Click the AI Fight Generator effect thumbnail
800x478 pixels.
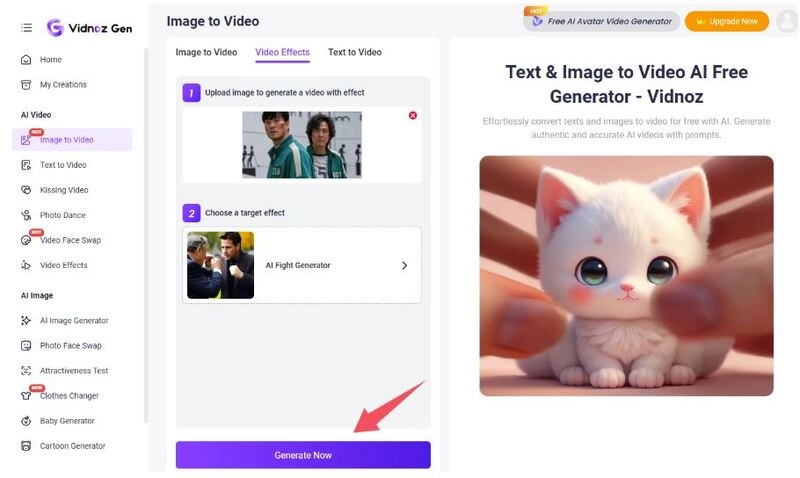(x=220, y=265)
